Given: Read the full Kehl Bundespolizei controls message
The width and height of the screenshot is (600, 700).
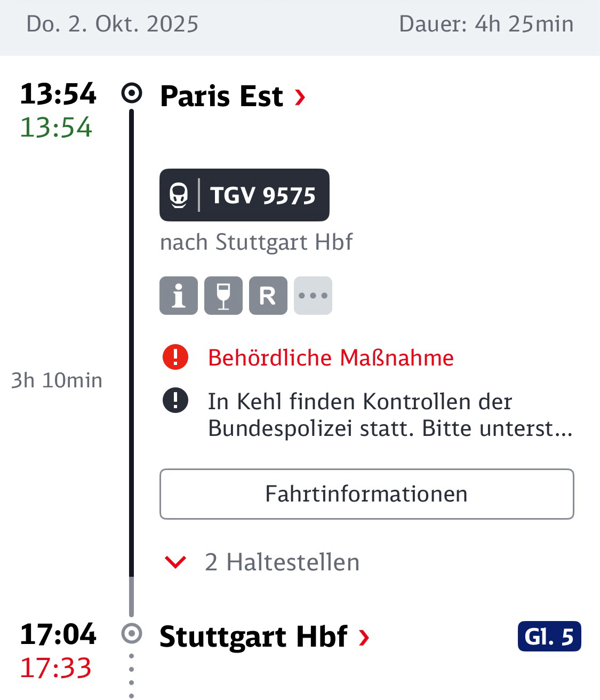Looking at the screenshot, I should (390, 415).
